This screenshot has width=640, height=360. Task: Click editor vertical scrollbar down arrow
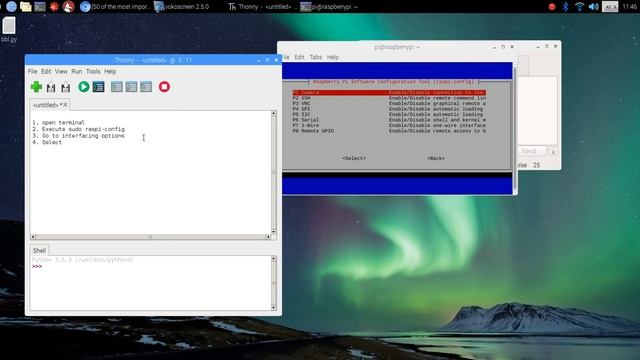(274, 231)
